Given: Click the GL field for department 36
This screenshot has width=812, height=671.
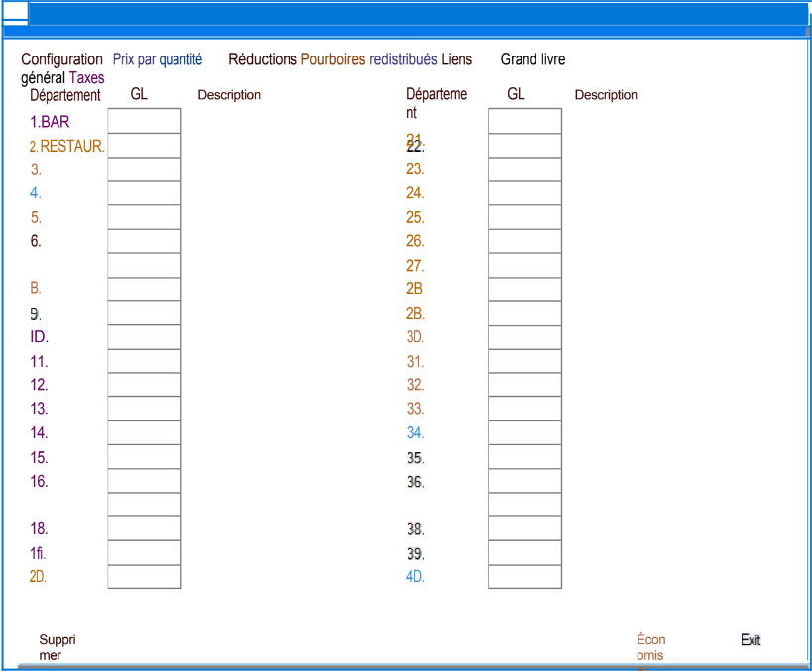Looking at the screenshot, I should click(524, 481).
